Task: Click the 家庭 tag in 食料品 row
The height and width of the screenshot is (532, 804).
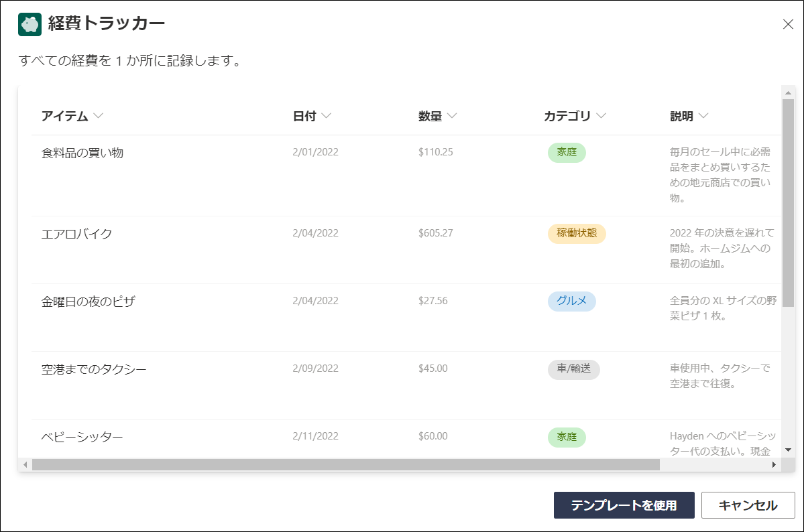Action: [x=567, y=152]
